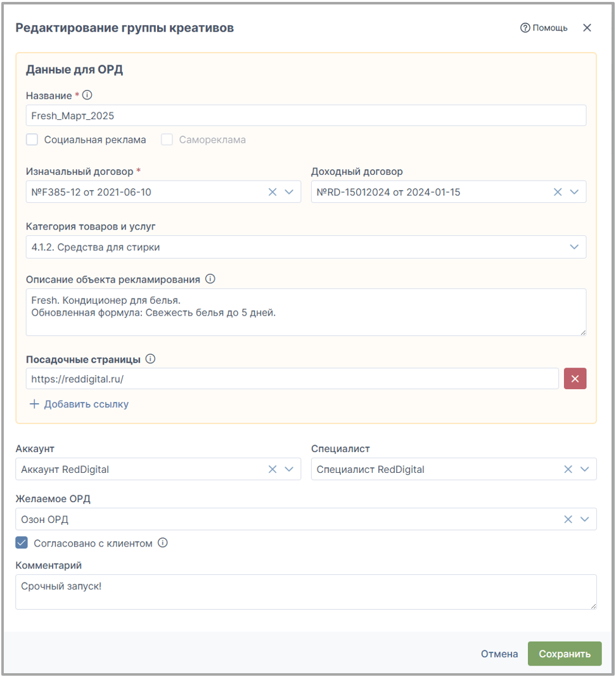The image size is (616, 677).
Task: Delete the reddigital.ru landing page link
Action: [575, 378]
